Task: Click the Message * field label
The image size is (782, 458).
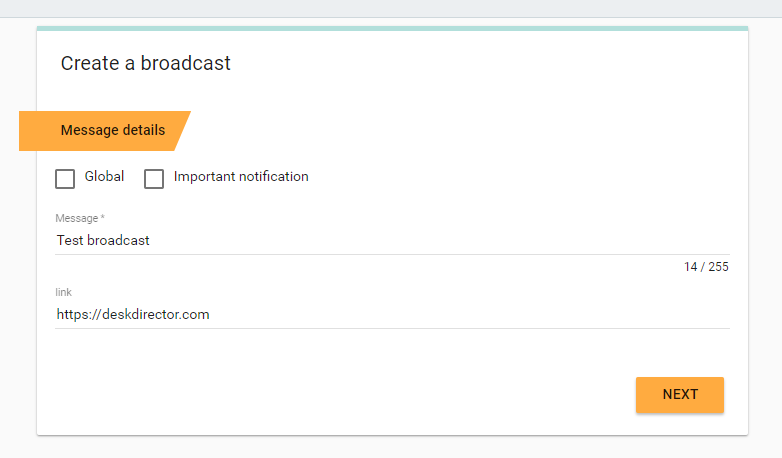Action: point(80,218)
